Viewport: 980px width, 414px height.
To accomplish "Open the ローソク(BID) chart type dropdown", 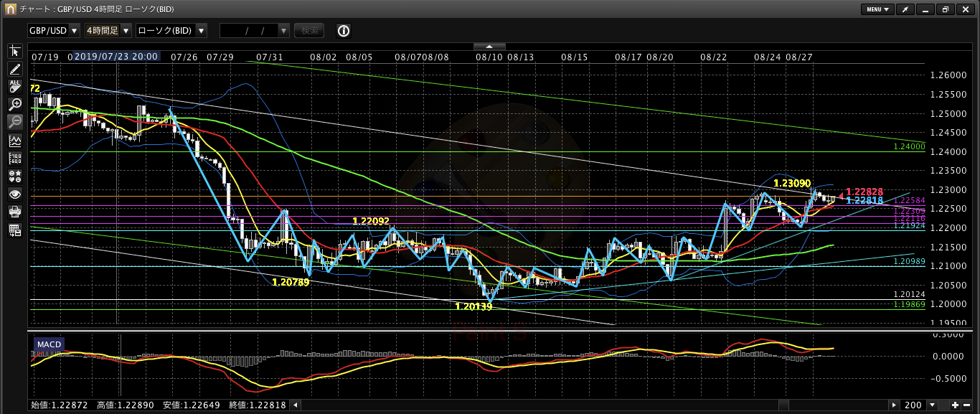I will (x=171, y=31).
